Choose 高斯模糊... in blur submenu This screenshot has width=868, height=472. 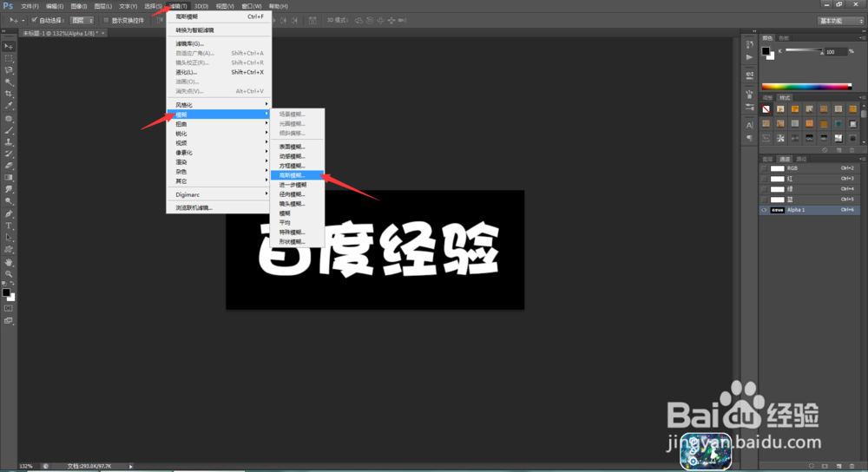297,175
